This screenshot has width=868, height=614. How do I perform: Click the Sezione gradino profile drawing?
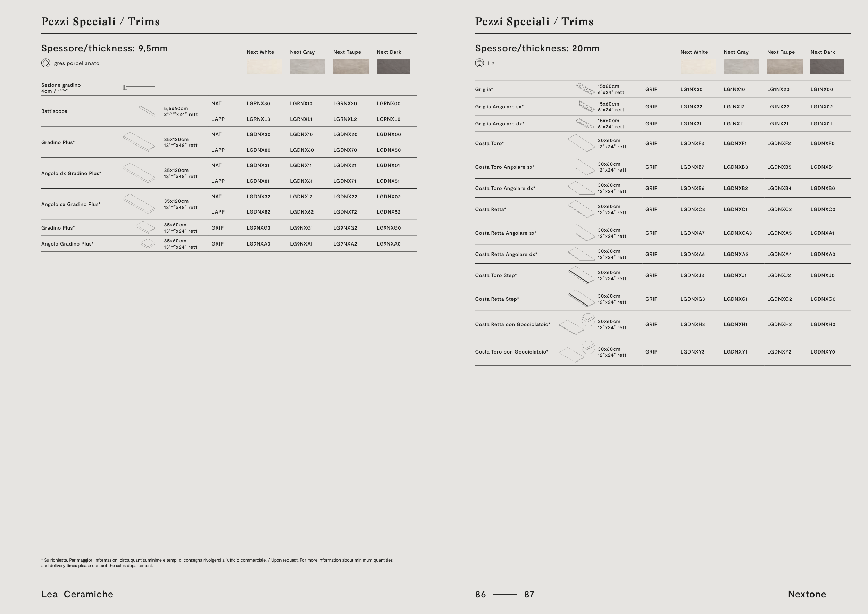pyautogui.click(x=139, y=87)
